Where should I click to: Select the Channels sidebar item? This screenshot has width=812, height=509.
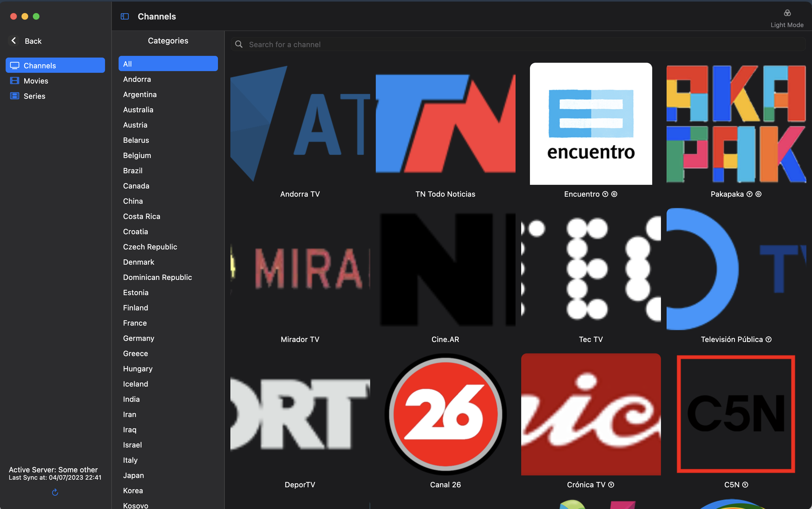55,65
